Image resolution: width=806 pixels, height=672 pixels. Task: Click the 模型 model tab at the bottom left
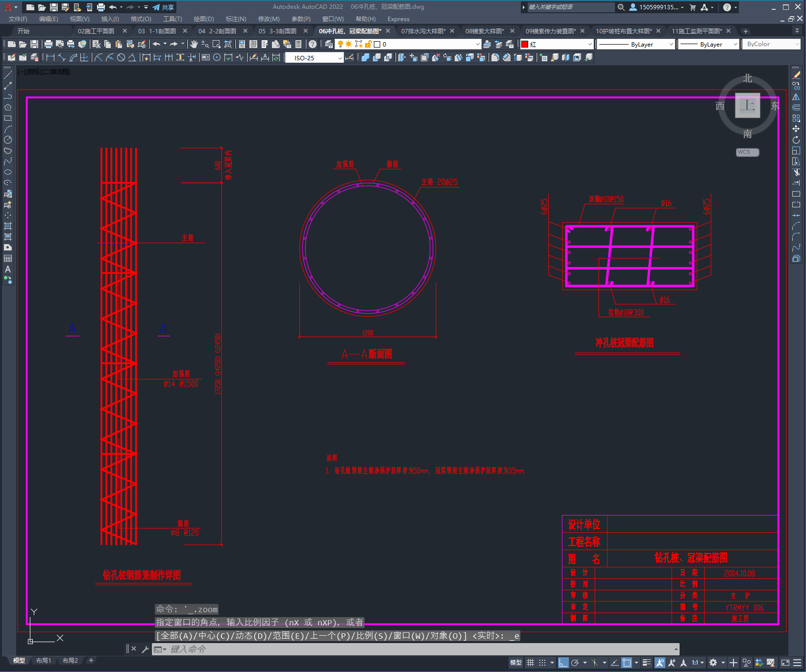click(19, 661)
